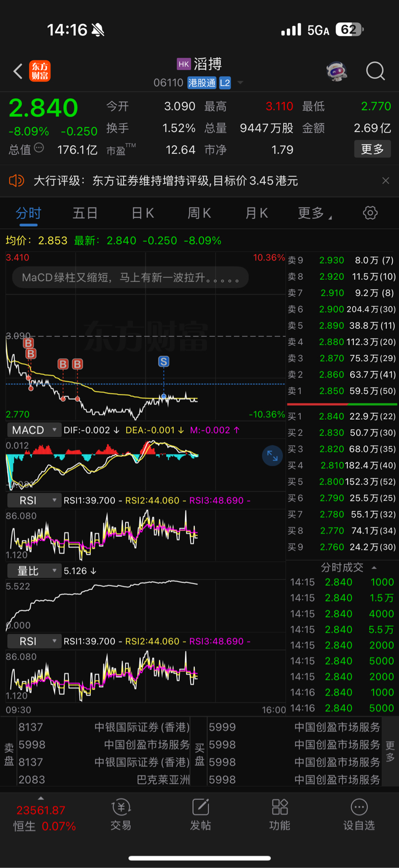Tap the 1.5万 trade tick row
399x868 pixels.
(x=342, y=598)
